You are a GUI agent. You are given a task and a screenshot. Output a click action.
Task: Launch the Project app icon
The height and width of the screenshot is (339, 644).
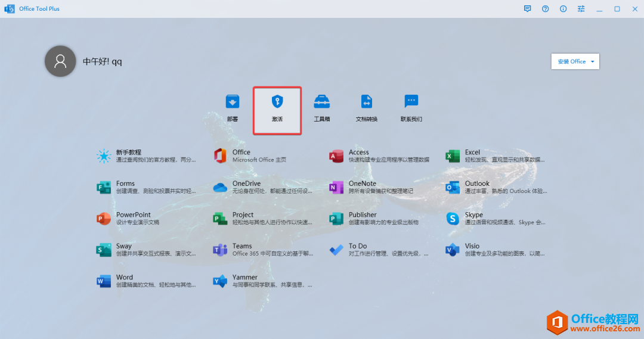point(220,219)
